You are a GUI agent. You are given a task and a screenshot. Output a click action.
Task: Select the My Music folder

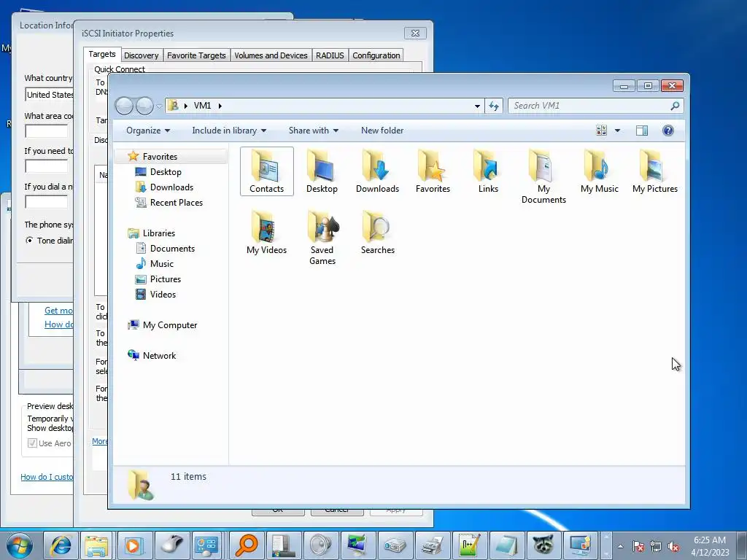[600, 171]
